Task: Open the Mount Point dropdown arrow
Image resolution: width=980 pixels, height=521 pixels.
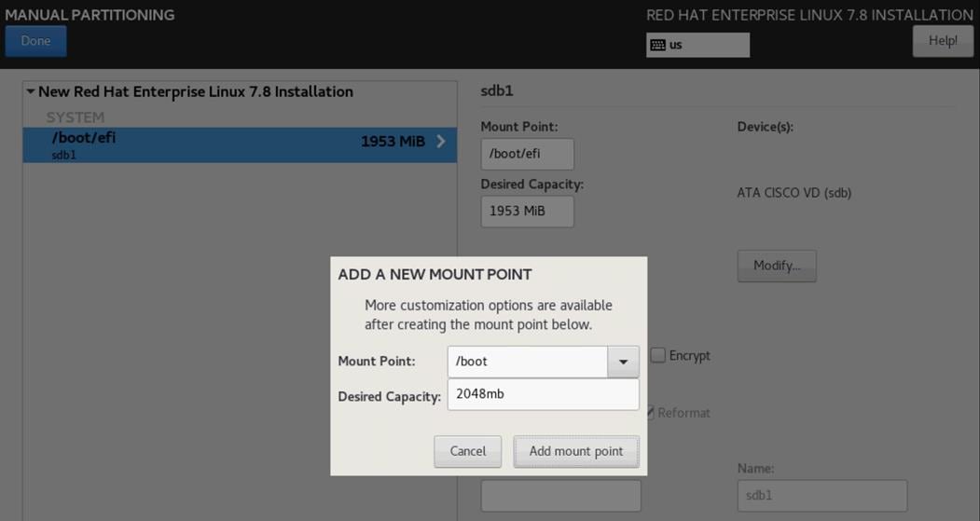Action: [x=623, y=362]
